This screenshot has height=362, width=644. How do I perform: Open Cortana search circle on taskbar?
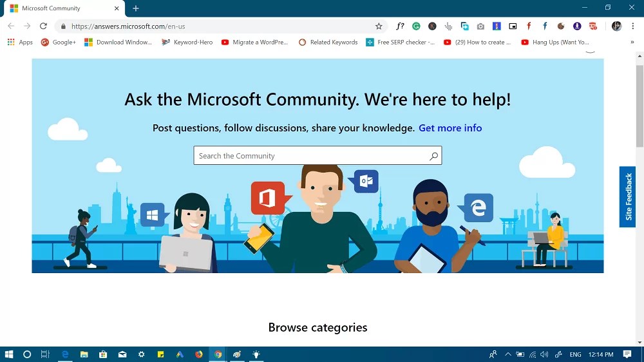tap(27, 354)
